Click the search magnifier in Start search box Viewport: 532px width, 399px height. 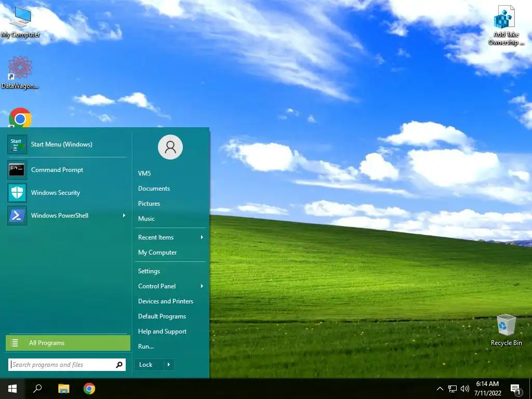tap(119, 365)
